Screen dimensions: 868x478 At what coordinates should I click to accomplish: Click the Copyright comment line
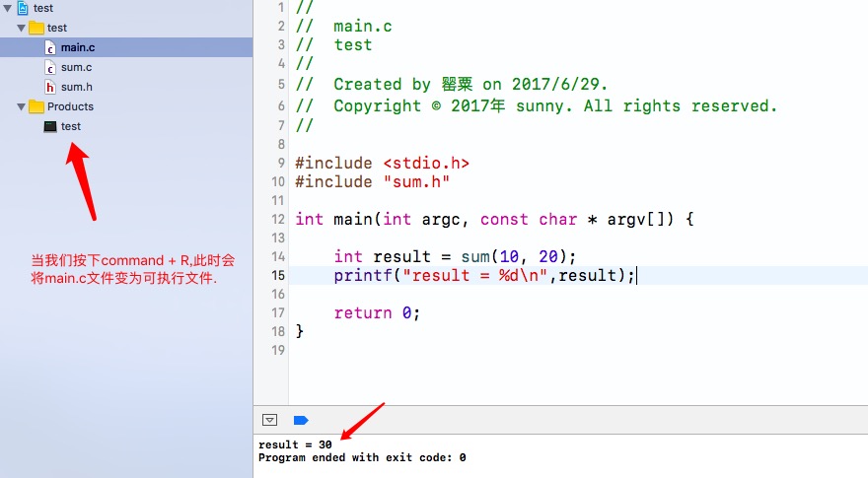point(537,105)
